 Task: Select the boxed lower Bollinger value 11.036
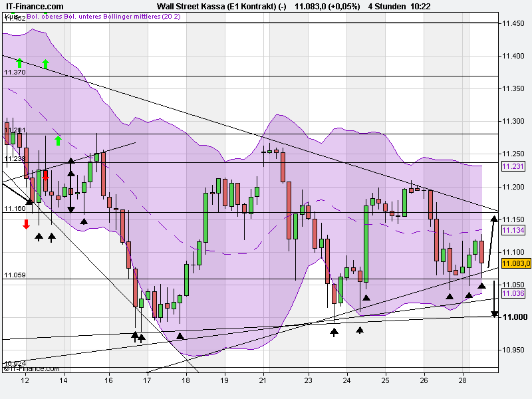pyautogui.click(x=513, y=293)
